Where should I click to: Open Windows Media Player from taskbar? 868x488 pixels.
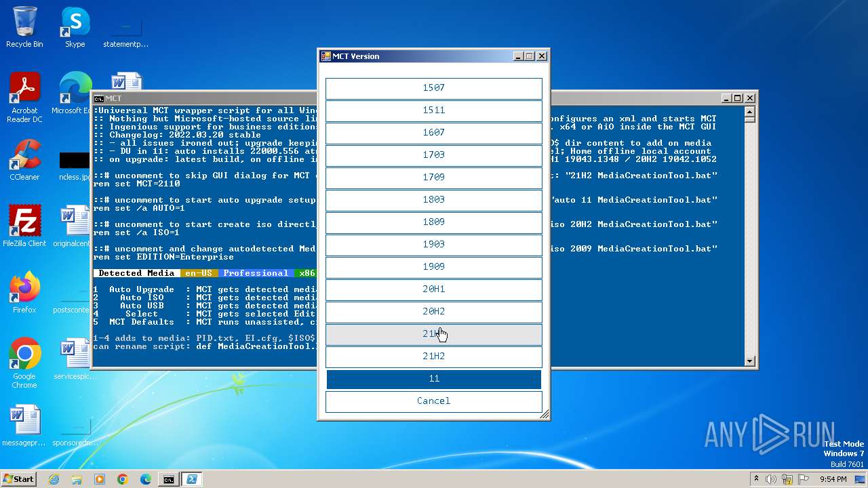(100, 479)
